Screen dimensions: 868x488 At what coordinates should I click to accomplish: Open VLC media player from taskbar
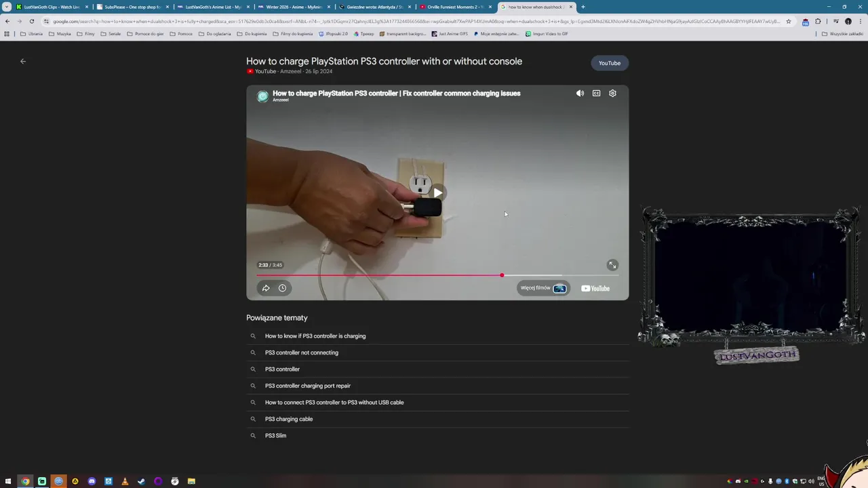click(x=125, y=481)
